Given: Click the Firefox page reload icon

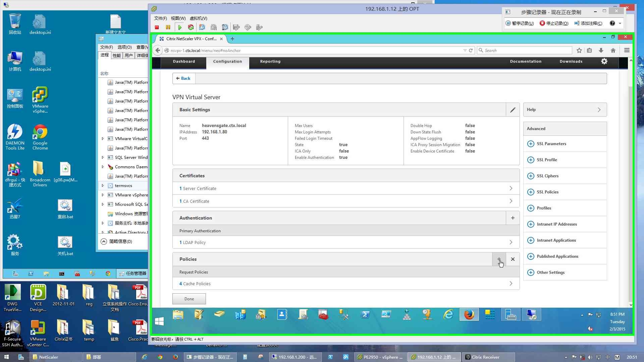Looking at the screenshot, I should [471, 50].
